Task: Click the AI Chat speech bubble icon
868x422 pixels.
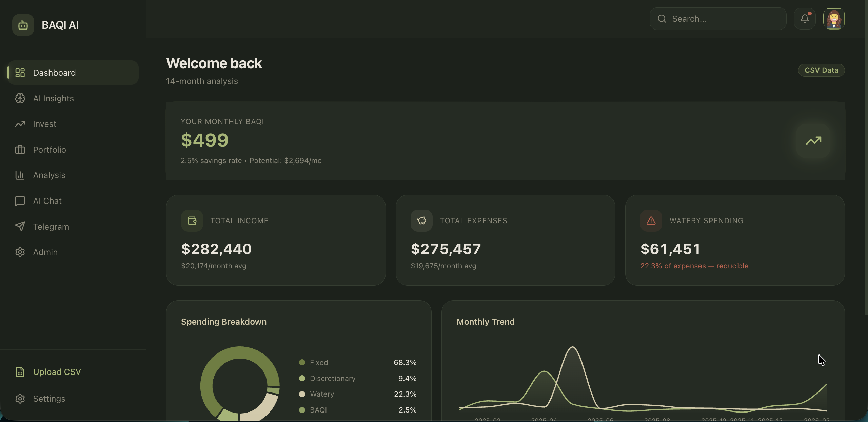Action: tap(20, 201)
